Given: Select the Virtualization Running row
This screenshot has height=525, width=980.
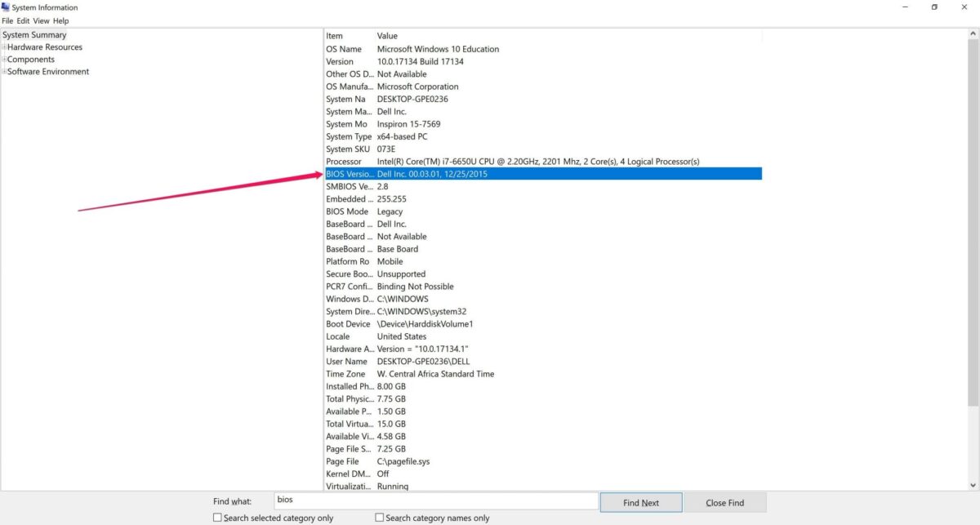Looking at the screenshot, I should [x=543, y=487].
